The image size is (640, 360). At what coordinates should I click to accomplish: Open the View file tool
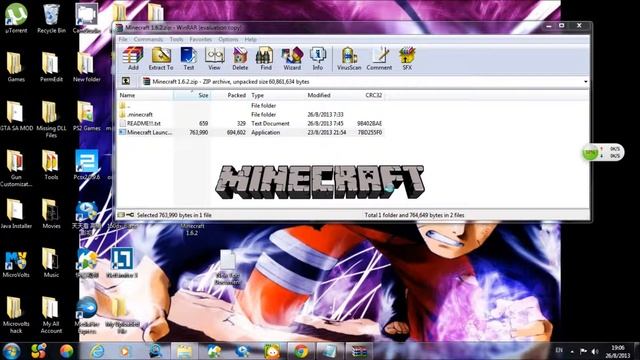point(214,59)
